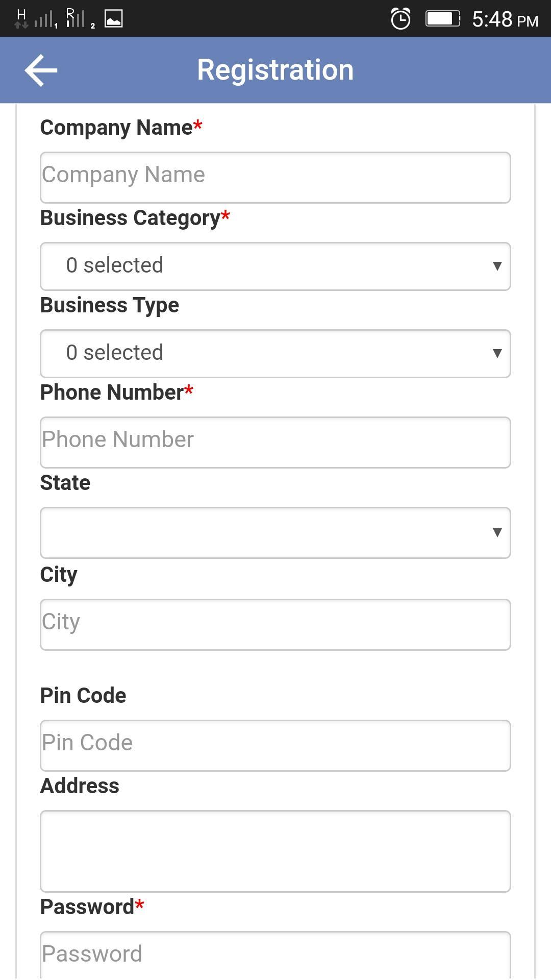
Task: Click the State dropdown arrow
Action: click(497, 532)
